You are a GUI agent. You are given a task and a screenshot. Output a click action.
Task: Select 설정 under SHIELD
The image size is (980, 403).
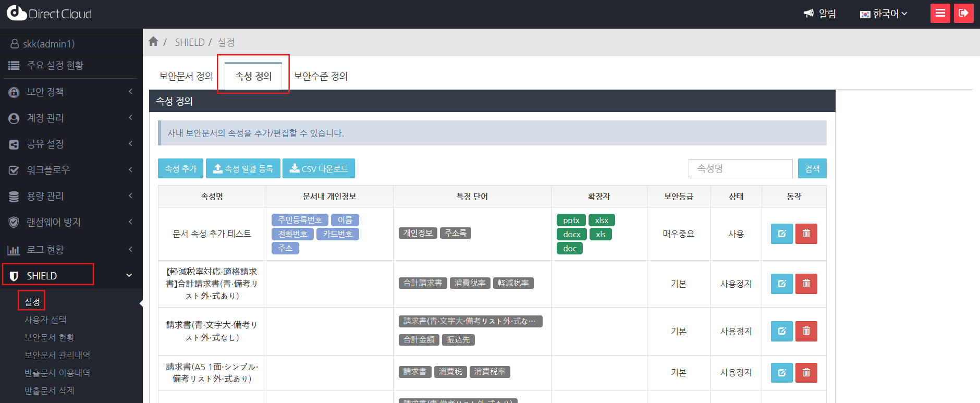point(32,302)
